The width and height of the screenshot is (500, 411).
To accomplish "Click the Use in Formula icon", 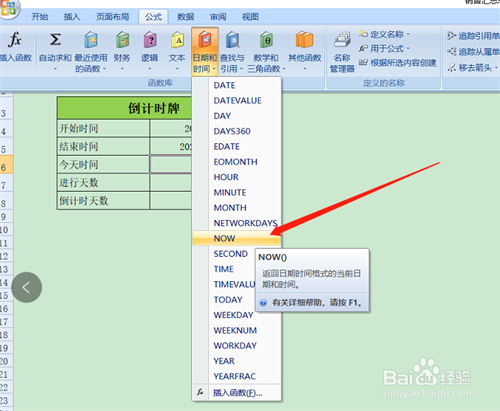I will (x=363, y=49).
